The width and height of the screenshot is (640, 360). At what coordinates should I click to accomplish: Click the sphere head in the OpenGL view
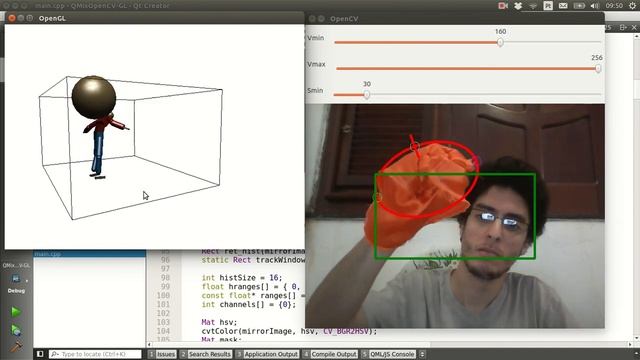[94, 97]
